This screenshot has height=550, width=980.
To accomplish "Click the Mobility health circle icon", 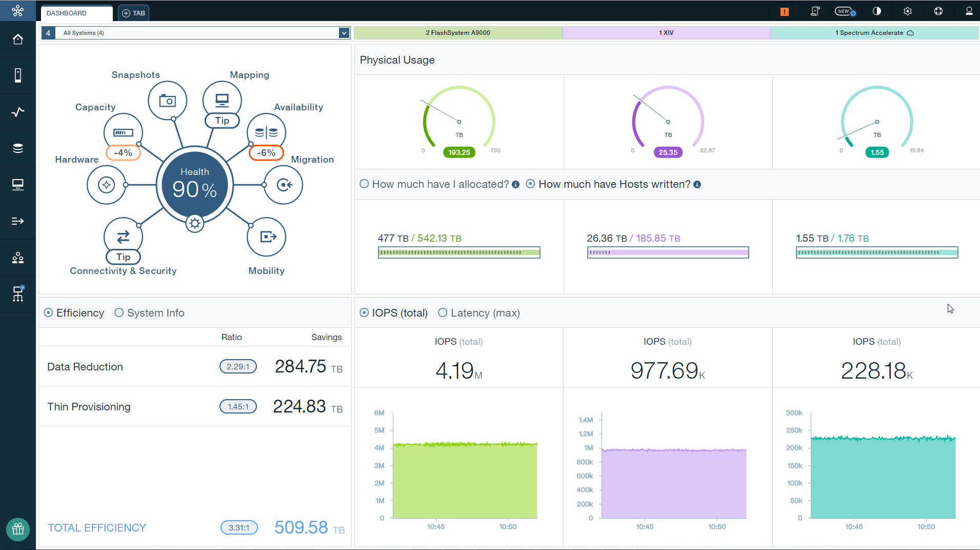I will click(x=267, y=237).
